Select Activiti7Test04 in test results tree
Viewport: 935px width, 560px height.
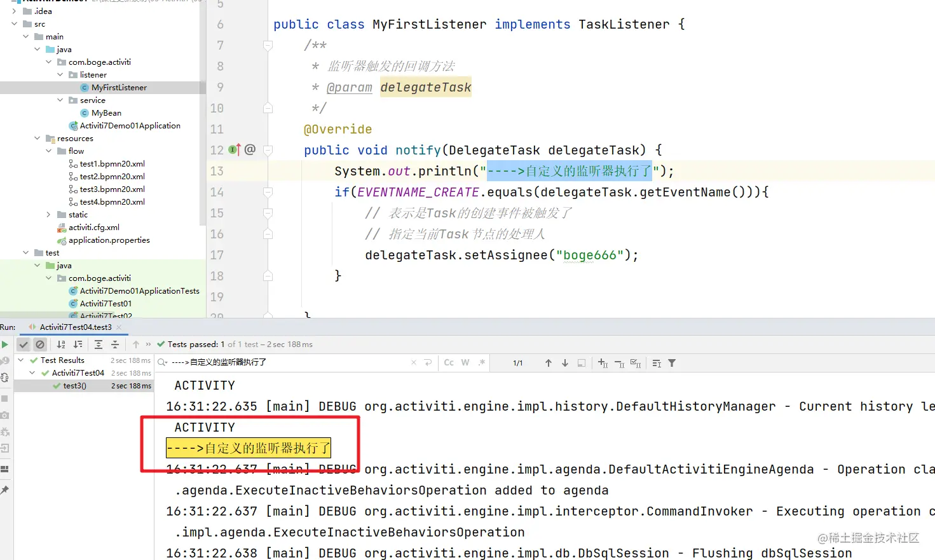78,373
